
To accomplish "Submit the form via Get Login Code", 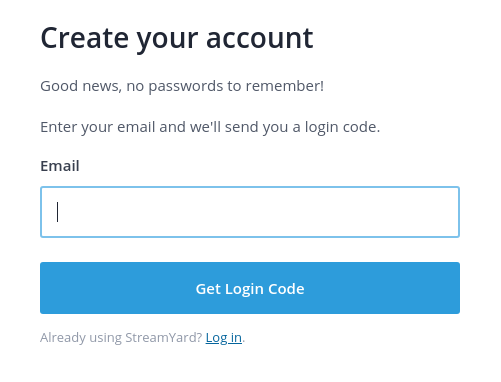I will point(250,288).
